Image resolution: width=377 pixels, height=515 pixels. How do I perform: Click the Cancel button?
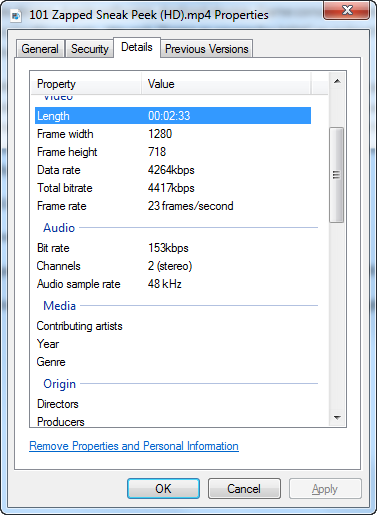(x=244, y=489)
